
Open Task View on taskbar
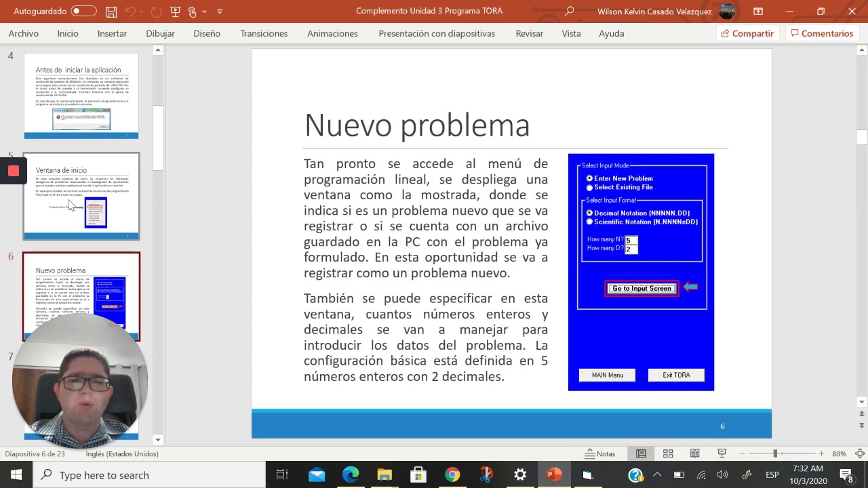pyautogui.click(x=282, y=474)
